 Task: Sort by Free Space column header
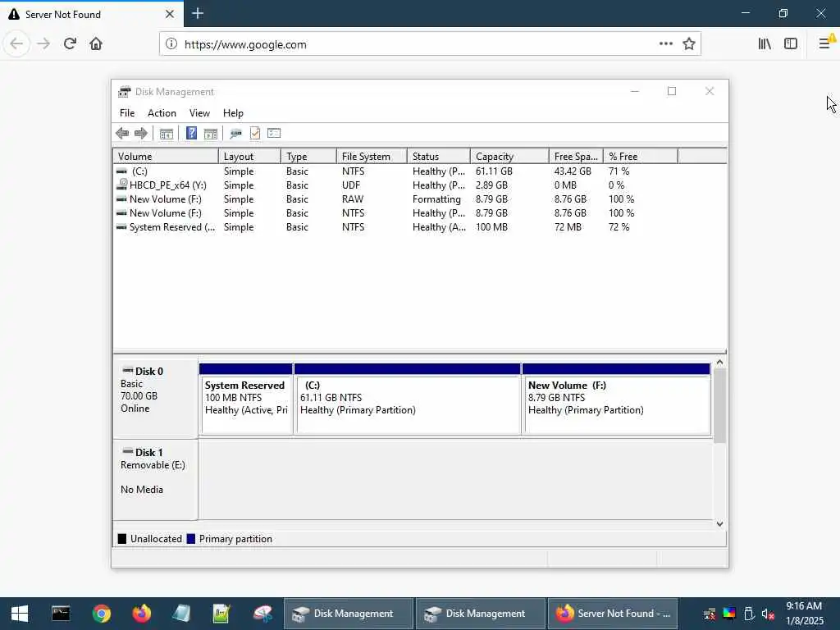(x=577, y=157)
